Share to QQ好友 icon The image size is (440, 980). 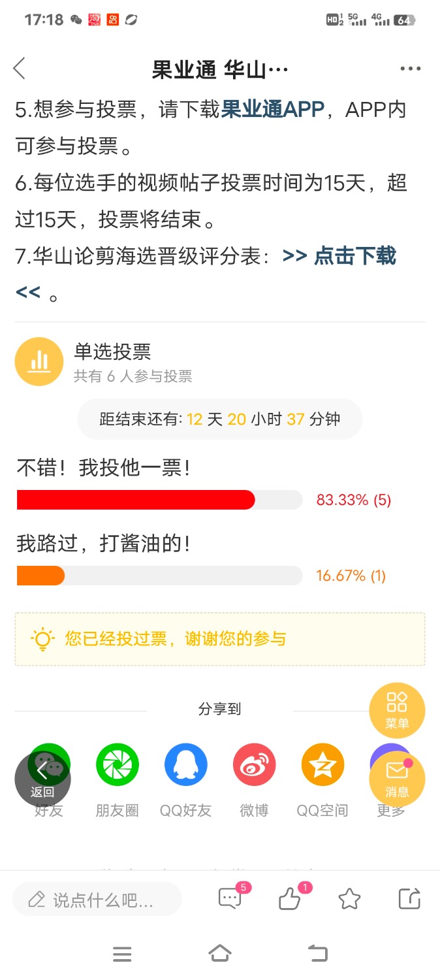pos(186,764)
